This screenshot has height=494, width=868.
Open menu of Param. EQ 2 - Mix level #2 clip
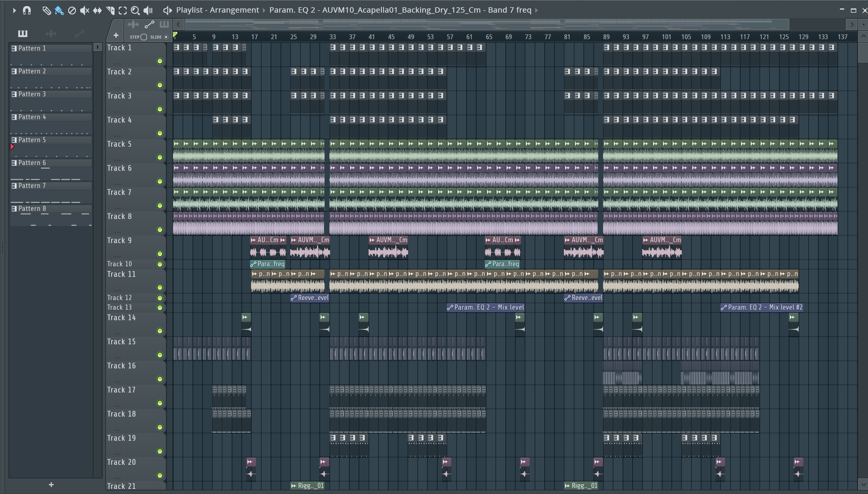point(724,308)
